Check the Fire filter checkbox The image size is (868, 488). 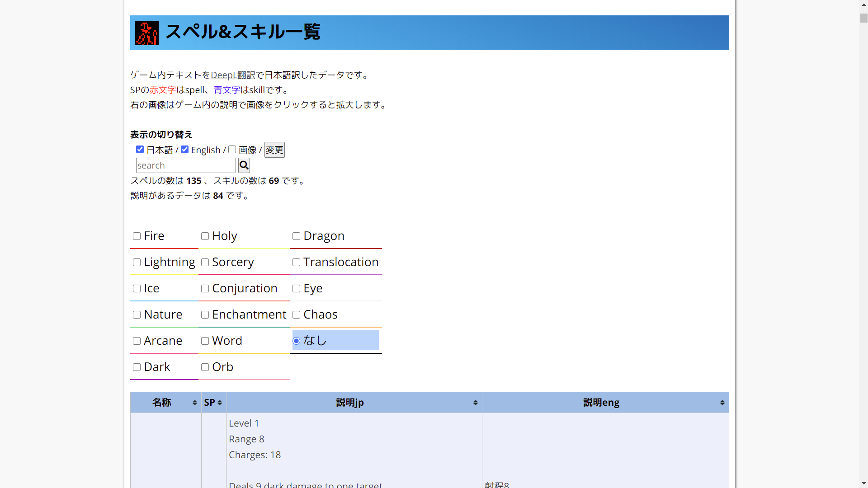[x=137, y=236]
